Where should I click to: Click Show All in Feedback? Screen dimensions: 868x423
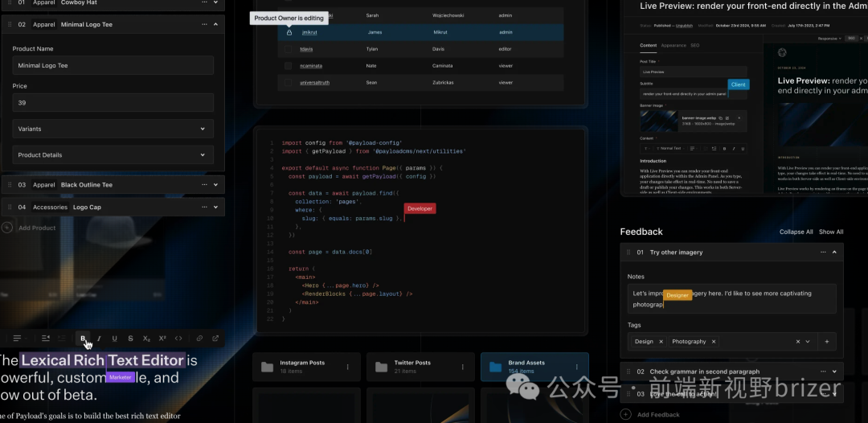[x=831, y=232]
